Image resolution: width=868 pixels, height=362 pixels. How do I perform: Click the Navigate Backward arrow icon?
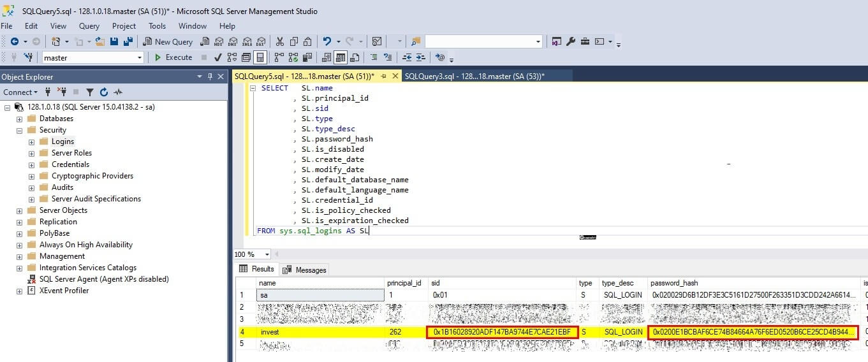pyautogui.click(x=14, y=41)
